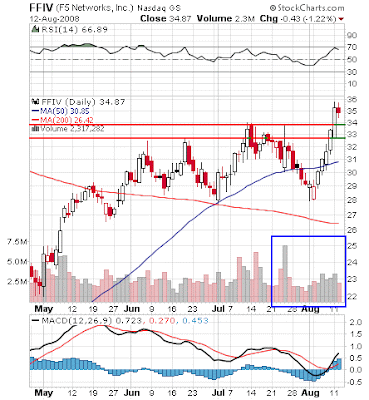Click the MACD(12,26,9) indicator label
This screenshot has width=369, height=400.
pyautogui.click(x=77, y=321)
